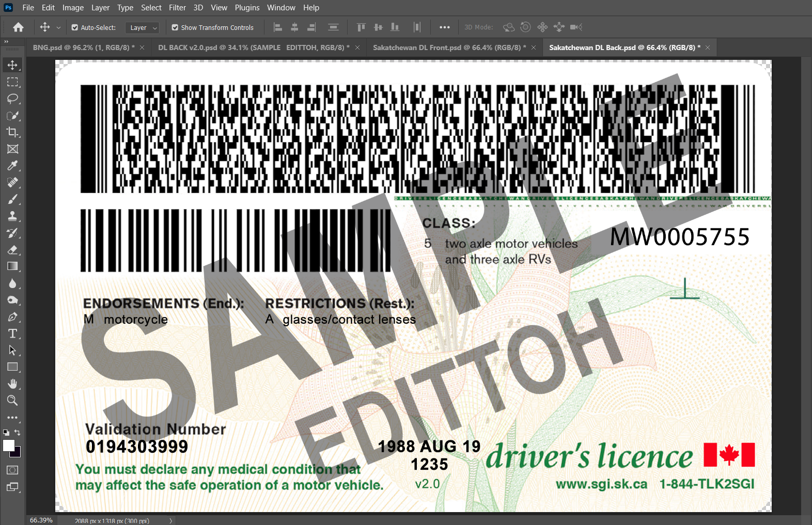Expand the collapsed toolbar double-arrow
Viewport: 812px width, 525px height.
(x=6, y=41)
